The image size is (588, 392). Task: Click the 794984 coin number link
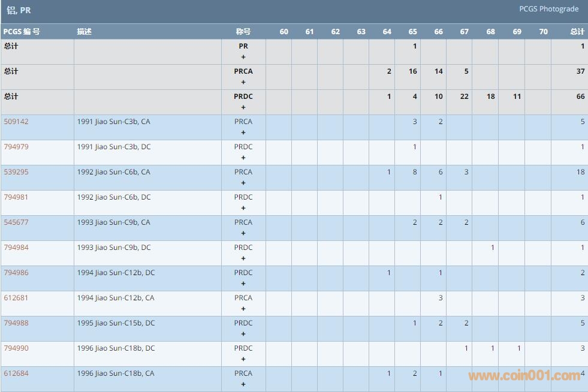coord(16,248)
